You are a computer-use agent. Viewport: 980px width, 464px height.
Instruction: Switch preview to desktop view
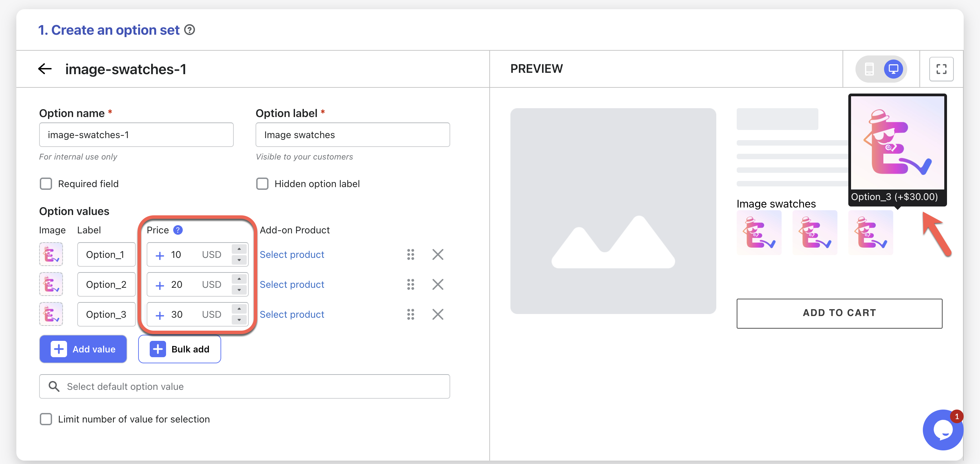(x=893, y=69)
